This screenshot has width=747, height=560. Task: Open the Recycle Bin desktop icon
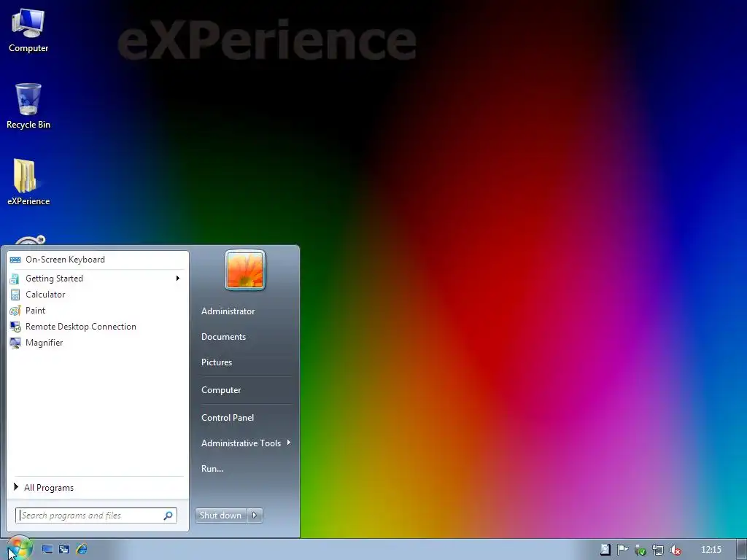tap(28, 106)
